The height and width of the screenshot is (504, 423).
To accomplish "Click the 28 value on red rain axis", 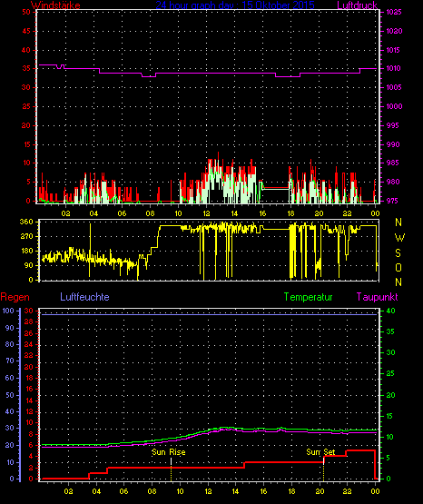I will [x=29, y=321].
